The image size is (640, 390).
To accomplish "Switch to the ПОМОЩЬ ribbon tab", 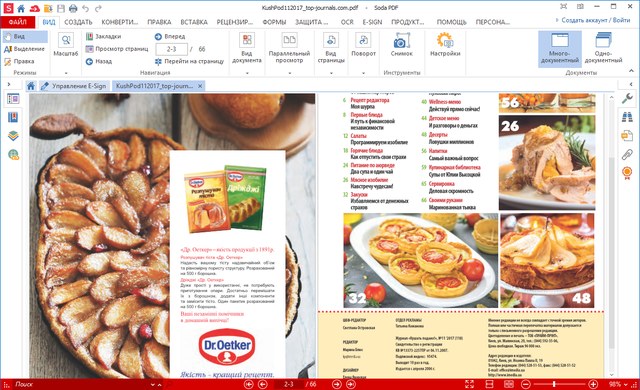I will click(x=451, y=22).
